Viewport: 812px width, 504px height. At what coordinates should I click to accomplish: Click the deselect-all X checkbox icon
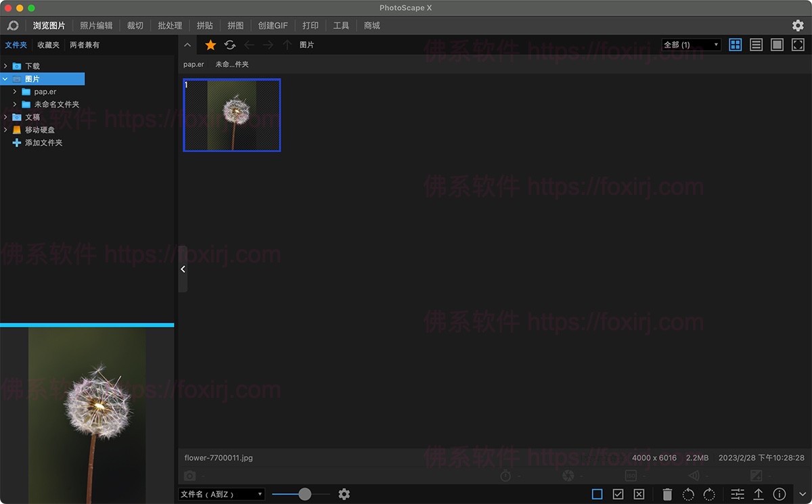tap(639, 494)
